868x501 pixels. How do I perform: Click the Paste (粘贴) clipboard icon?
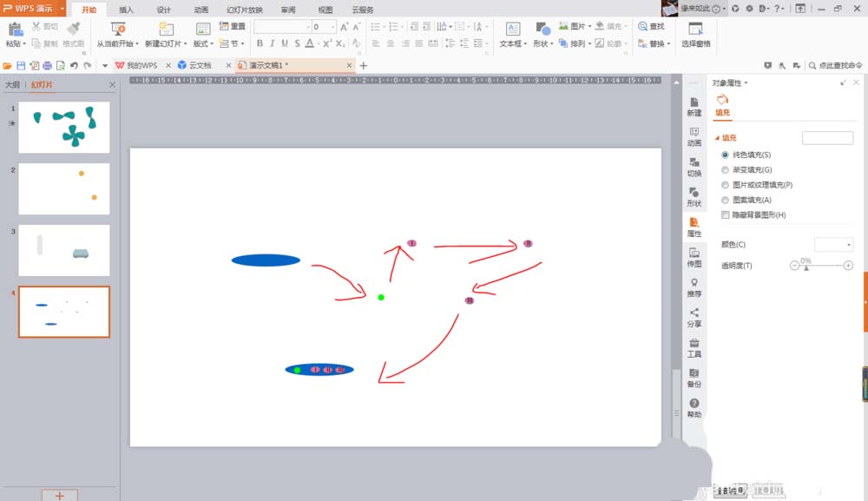[16, 30]
